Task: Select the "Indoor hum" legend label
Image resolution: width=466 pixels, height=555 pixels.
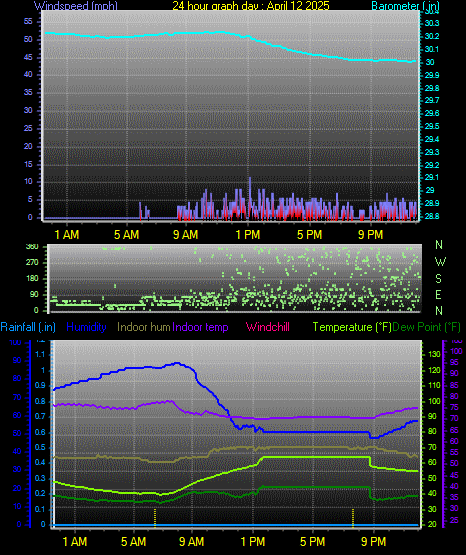Action: click(144, 327)
